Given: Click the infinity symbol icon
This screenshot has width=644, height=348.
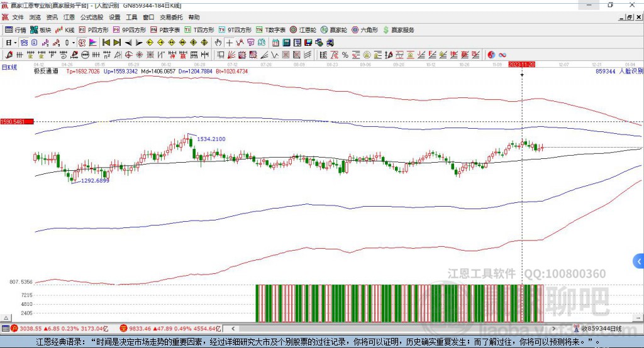Looking at the screenshot, I should pos(502,55).
